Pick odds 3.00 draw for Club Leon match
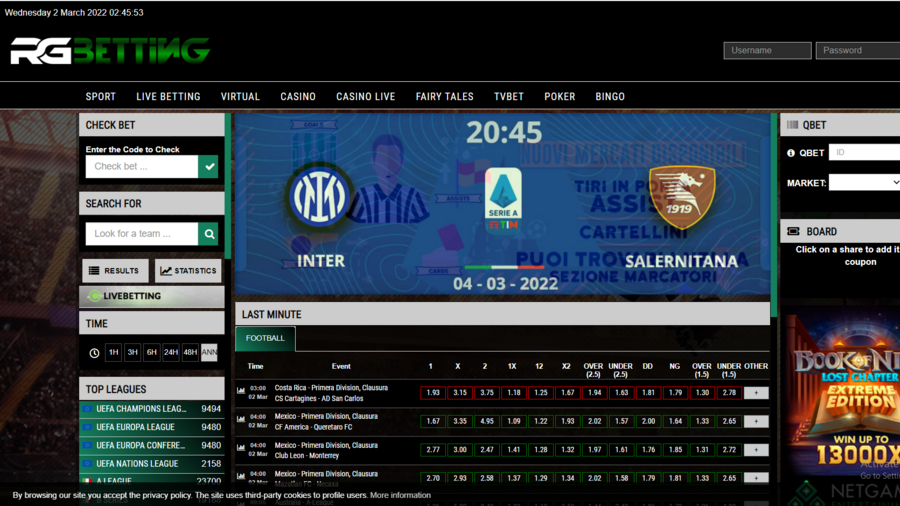This screenshot has width=900, height=506. click(x=460, y=450)
